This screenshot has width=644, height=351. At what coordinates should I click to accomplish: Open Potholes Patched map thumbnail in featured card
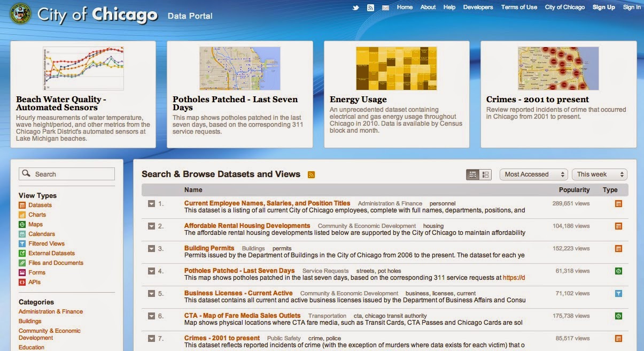pos(240,68)
